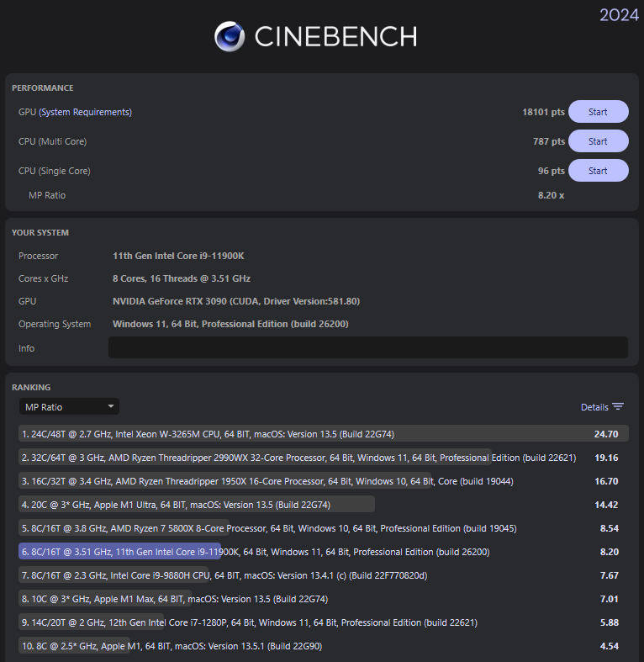Click the Details link in Ranking

[x=594, y=407]
